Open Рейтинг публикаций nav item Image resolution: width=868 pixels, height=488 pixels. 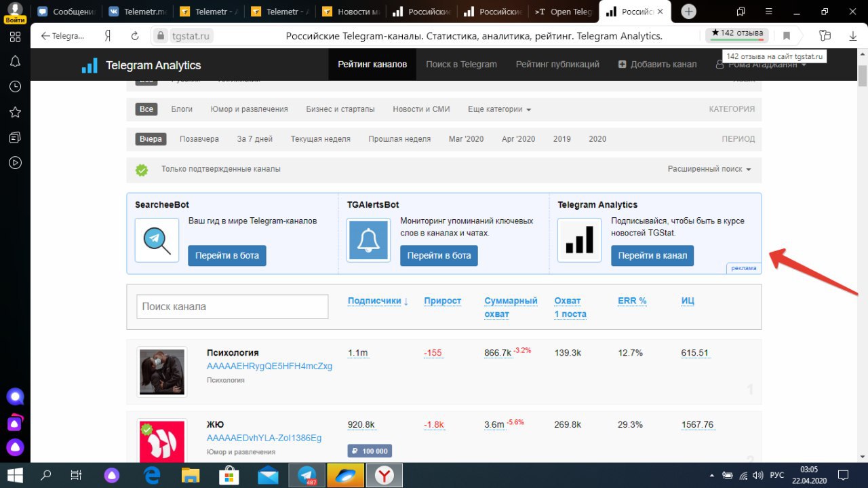coord(557,64)
